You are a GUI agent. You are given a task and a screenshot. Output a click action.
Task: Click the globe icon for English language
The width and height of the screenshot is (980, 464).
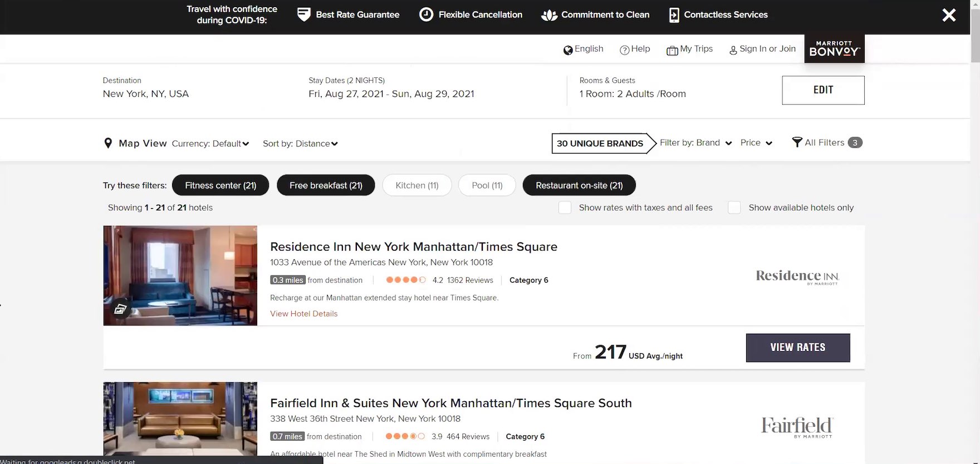click(568, 50)
